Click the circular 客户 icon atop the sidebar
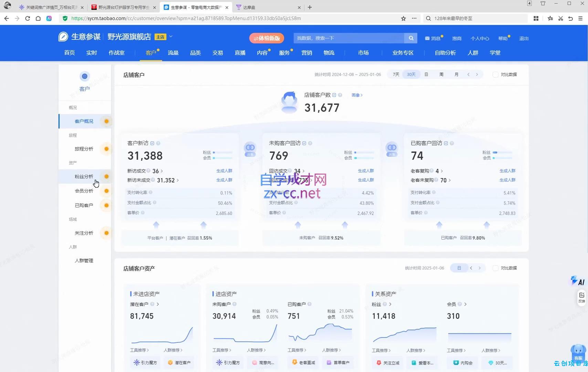The width and height of the screenshot is (588, 372). (84, 76)
